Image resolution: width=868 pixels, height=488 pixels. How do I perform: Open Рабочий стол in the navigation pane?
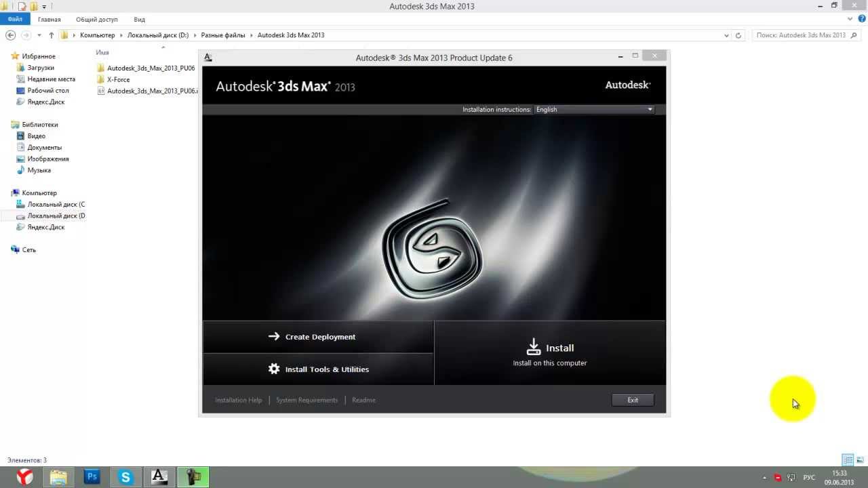click(x=48, y=91)
